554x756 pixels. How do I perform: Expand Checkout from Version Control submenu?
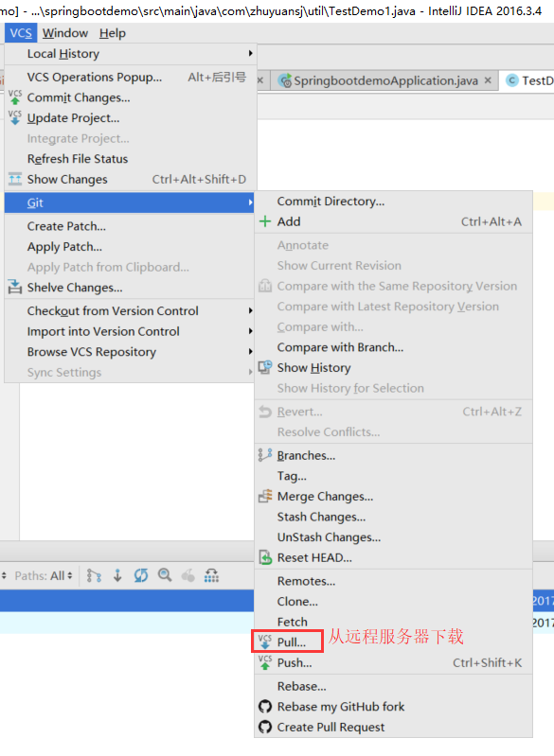coord(250,310)
